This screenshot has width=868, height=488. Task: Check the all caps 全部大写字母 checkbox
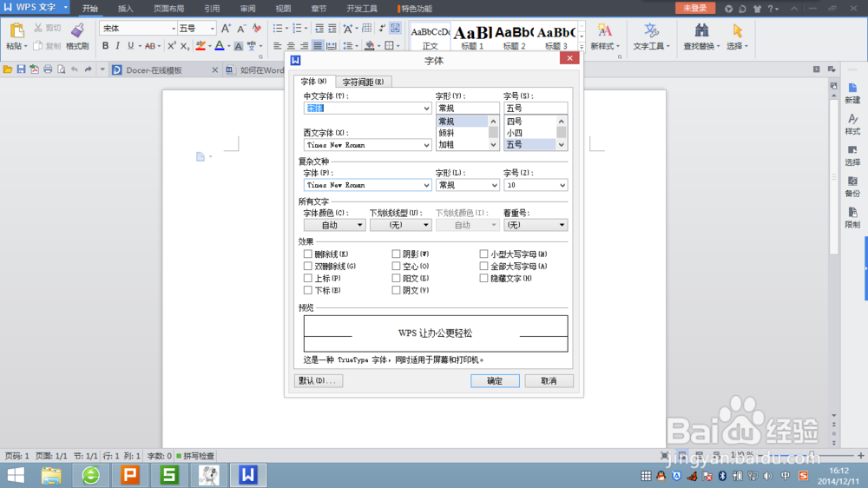coord(483,266)
